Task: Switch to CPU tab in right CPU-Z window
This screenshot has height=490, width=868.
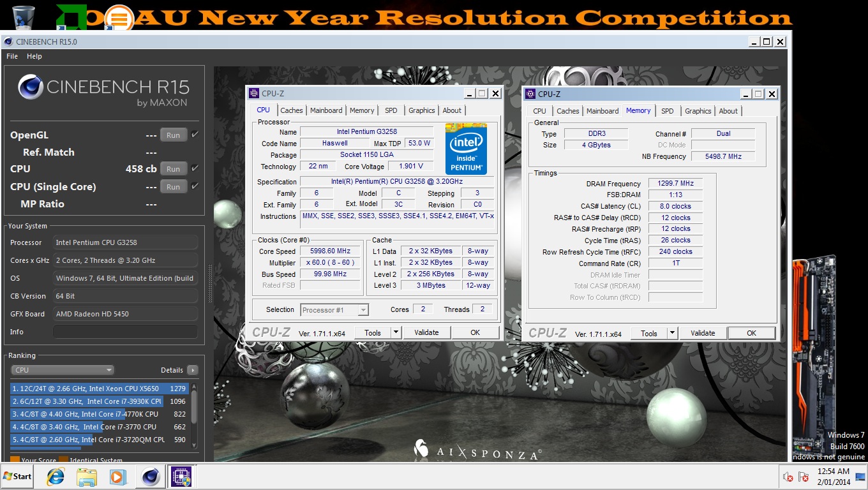Action: [x=540, y=111]
